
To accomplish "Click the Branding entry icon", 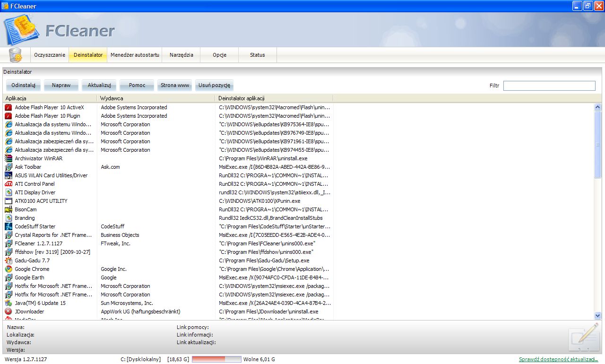I will (9, 218).
